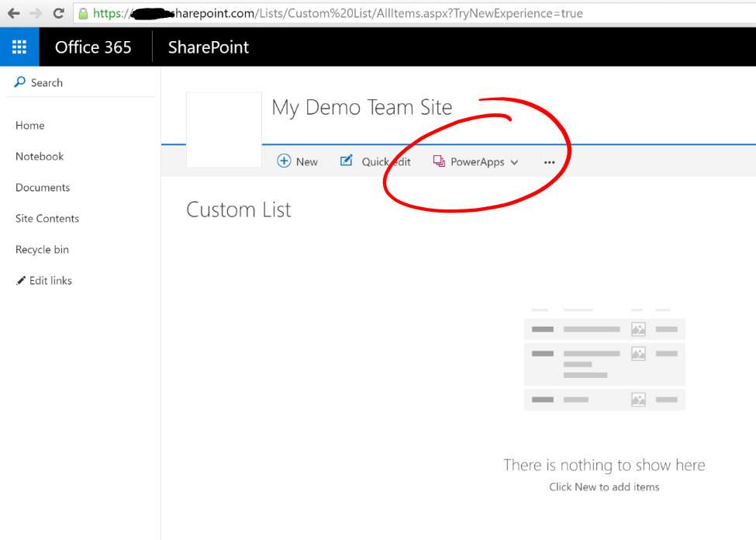The width and height of the screenshot is (756, 540).
Task: Click the pencil icon beside Edit links
Action: click(x=21, y=280)
